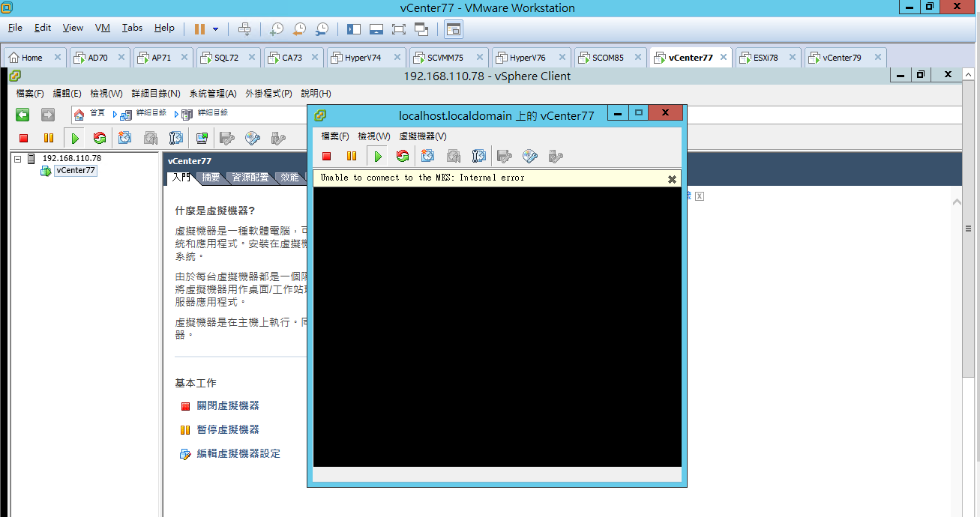The height and width of the screenshot is (517, 980).
Task: Select vCenter77 in the inventory tree
Action: tap(76, 170)
